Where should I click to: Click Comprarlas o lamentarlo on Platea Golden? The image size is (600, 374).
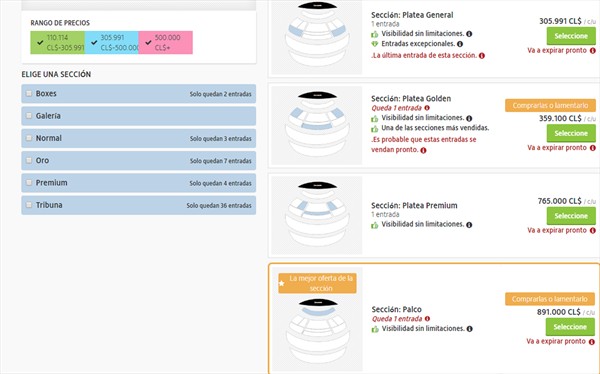pos(550,105)
